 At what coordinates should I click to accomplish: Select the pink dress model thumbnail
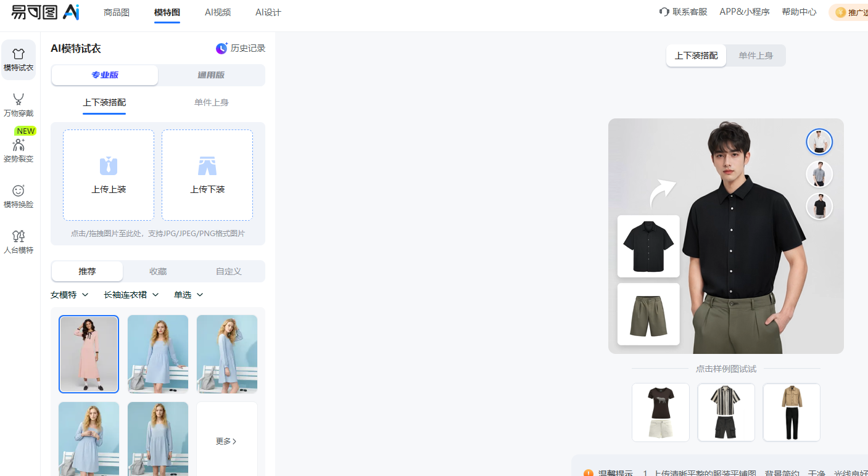[x=89, y=354]
